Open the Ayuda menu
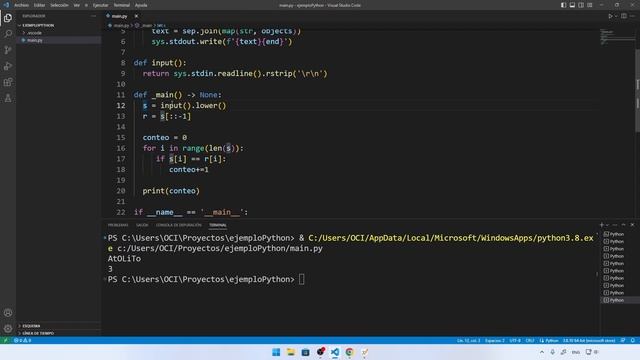 141,5
